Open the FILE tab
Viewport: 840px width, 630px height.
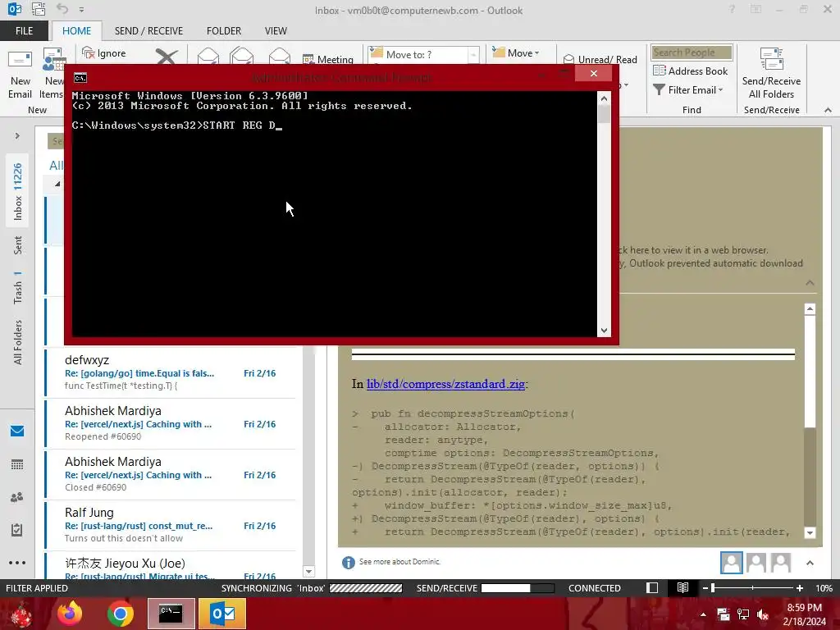point(24,30)
